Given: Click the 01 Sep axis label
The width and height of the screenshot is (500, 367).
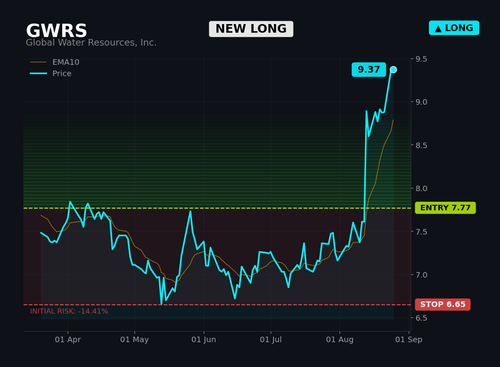Looking at the screenshot, I should pyautogui.click(x=409, y=339).
